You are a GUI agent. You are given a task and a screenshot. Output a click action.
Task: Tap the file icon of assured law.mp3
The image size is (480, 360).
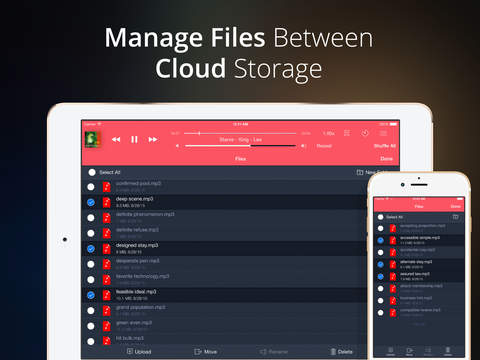click(x=393, y=276)
